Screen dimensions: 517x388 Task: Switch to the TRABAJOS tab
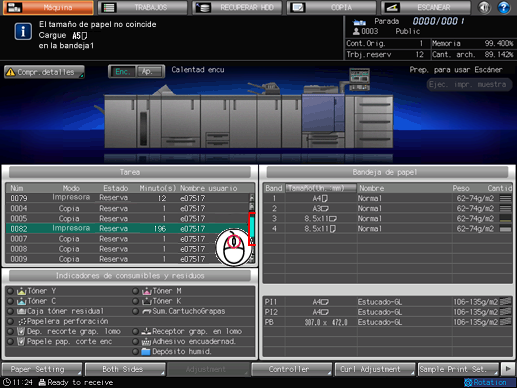[142, 7]
